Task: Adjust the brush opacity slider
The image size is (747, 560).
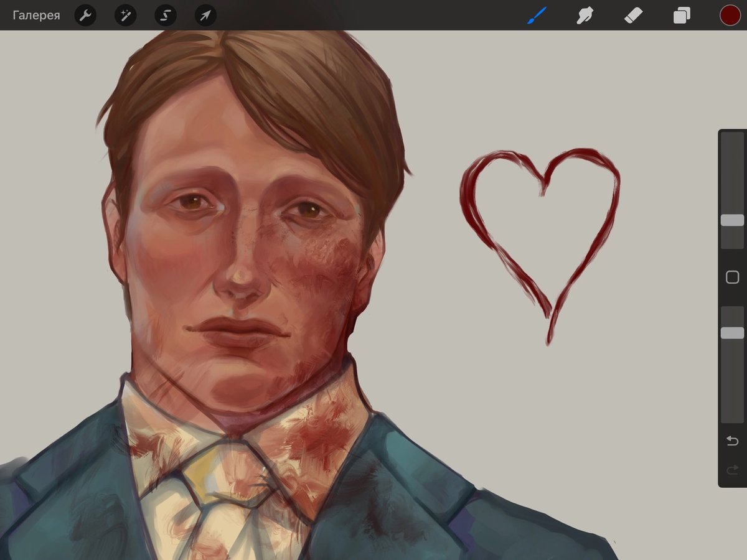Action: pyautogui.click(x=733, y=333)
